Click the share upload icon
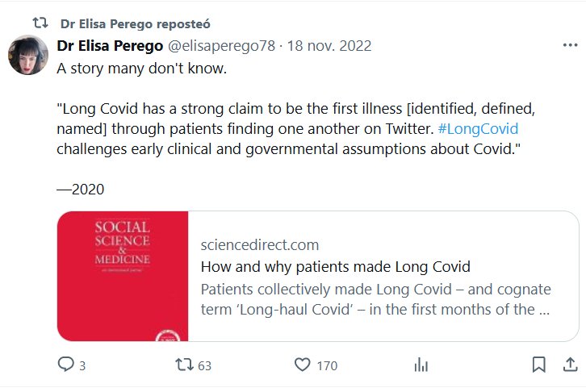This screenshot has width=586, height=392. (x=570, y=365)
